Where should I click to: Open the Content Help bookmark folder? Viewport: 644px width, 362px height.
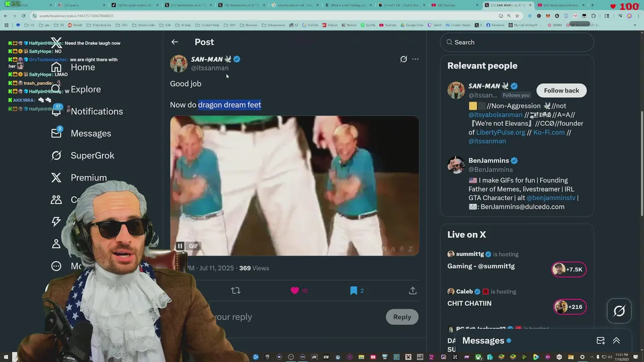pos(207,25)
